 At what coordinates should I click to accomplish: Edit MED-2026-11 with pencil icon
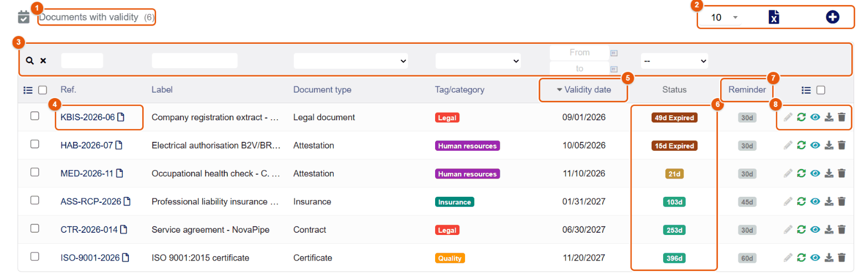tap(788, 173)
